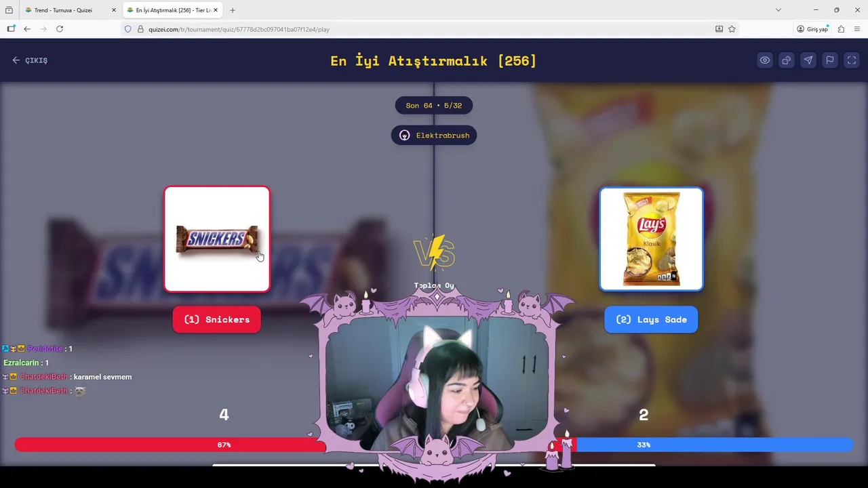Click the copy link icon in header
The height and width of the screenshot is (488, 868).
tap(787, 60)
